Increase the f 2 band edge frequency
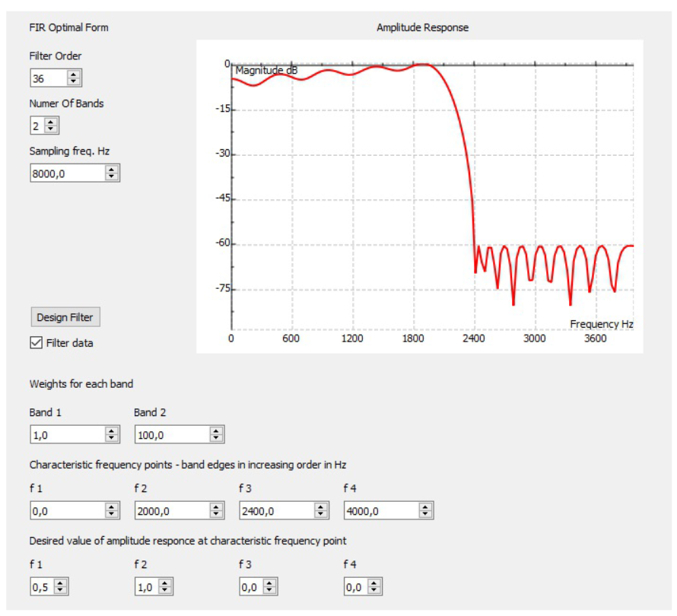This screenshot has height=616, width=677. [x=217, y=508]
